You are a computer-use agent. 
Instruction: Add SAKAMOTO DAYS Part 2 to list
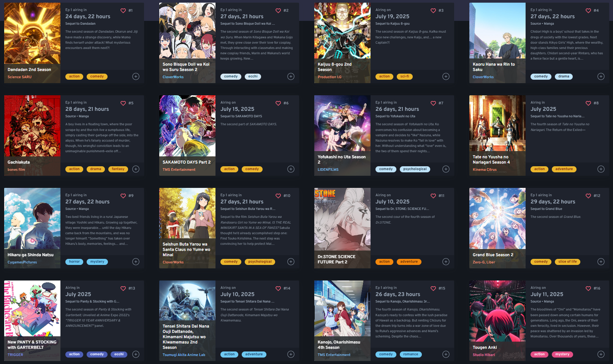pos(291,169)
